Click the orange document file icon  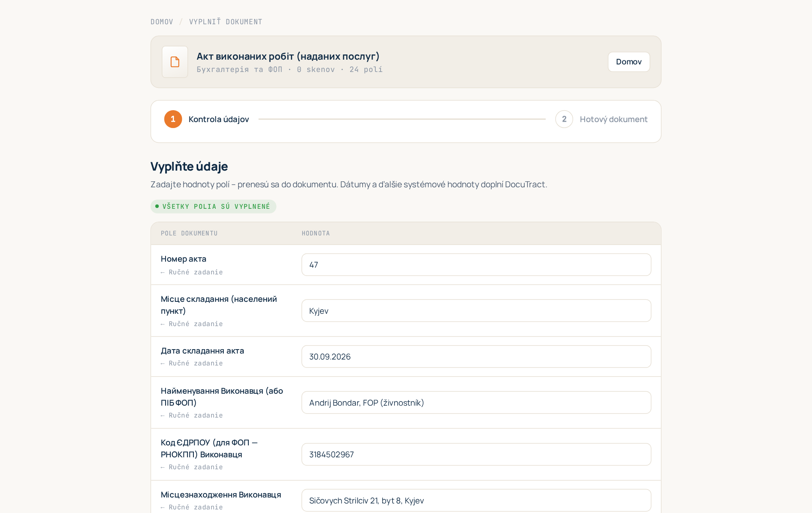click(175, 62)
